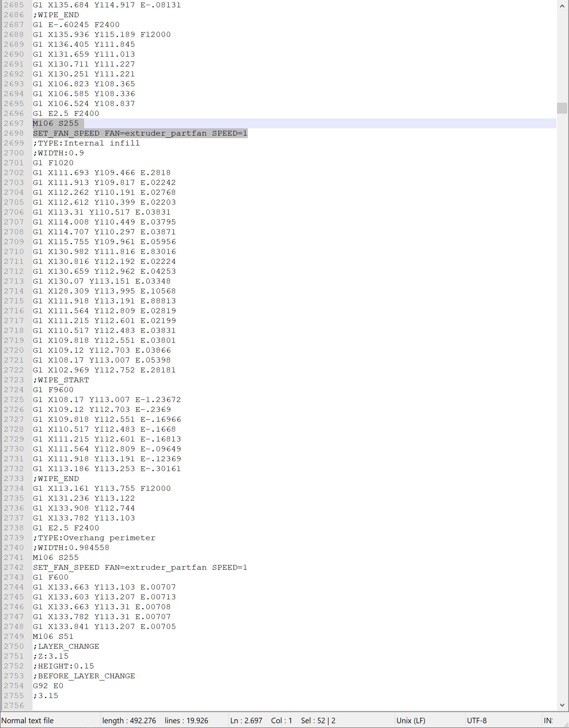Click ';WIPE_START' on line 2723
Image resolution: width=569 pixels, height=728 pixels.
pyautogui.click(x=61, y=380)
